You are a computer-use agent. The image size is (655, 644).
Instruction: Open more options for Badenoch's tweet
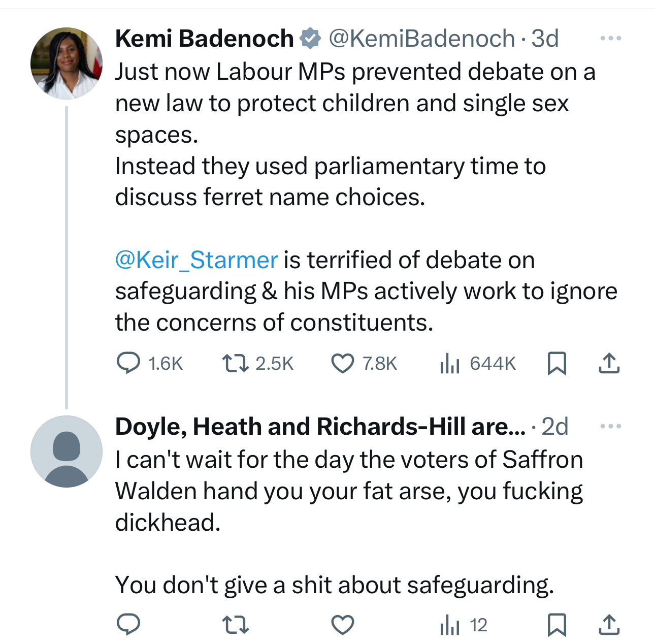pos(610,39)
